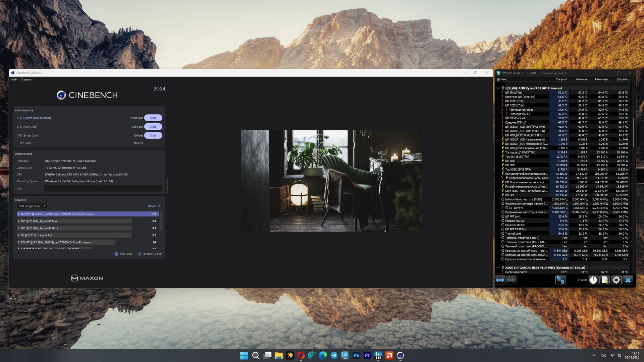Collapse the AMD Ryzen 9 9950X sensor group
The height and width of the screenshot is (362, 644).
[x=498, y=88]
